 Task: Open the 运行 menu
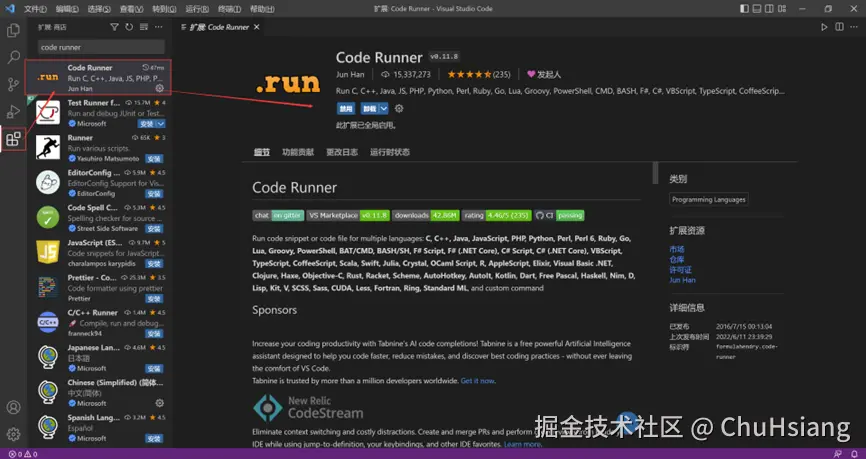(197, 9)
